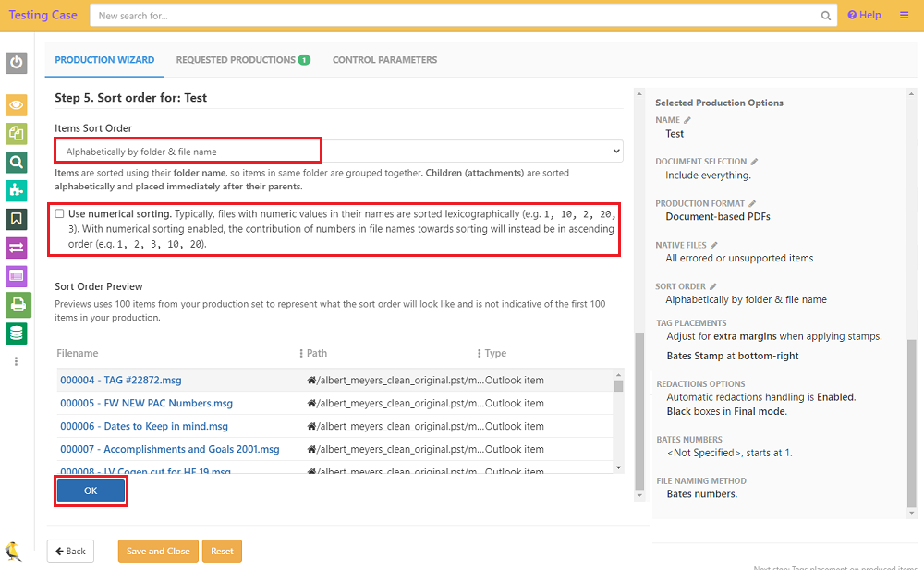Click the transfer arrows icon in the sidebar
The width and height of the screenshot is (924, 570).
coord(16,248)
